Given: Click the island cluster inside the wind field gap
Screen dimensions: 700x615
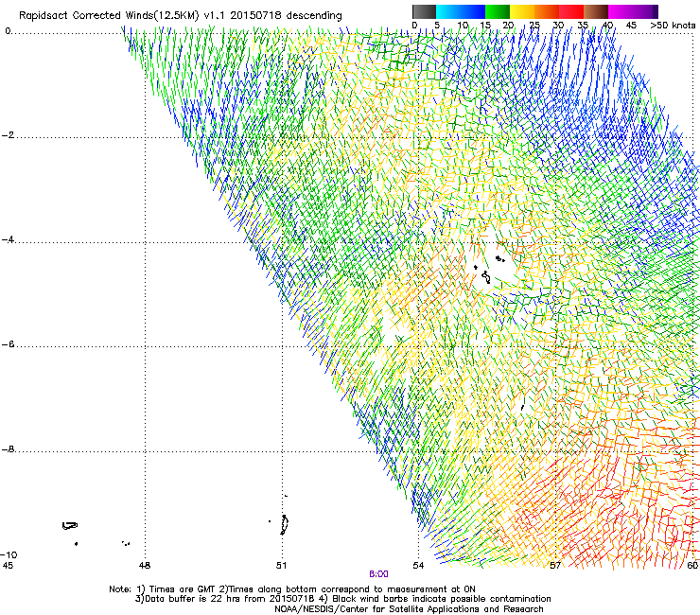Looking at the screenshot, I should (488, 269).
